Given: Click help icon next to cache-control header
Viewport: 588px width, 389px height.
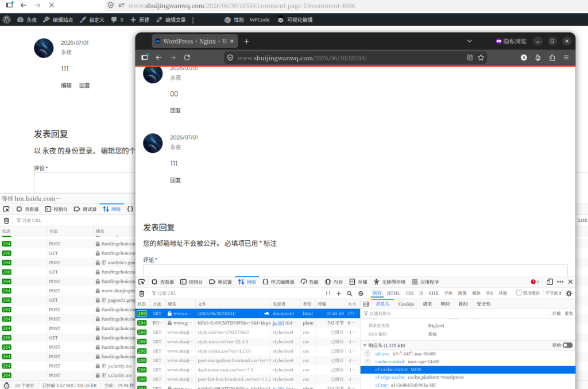Looking at the screenshot, I should click(x=367, y=361).
